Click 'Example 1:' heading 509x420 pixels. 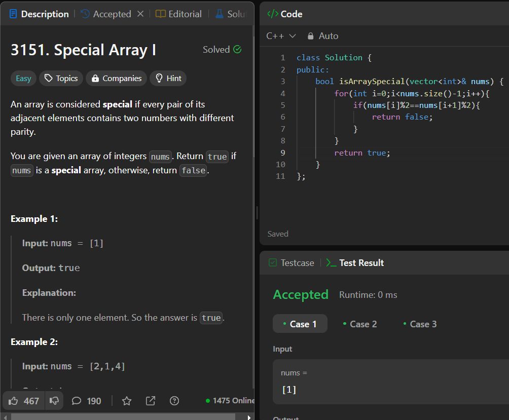(34, 219)
